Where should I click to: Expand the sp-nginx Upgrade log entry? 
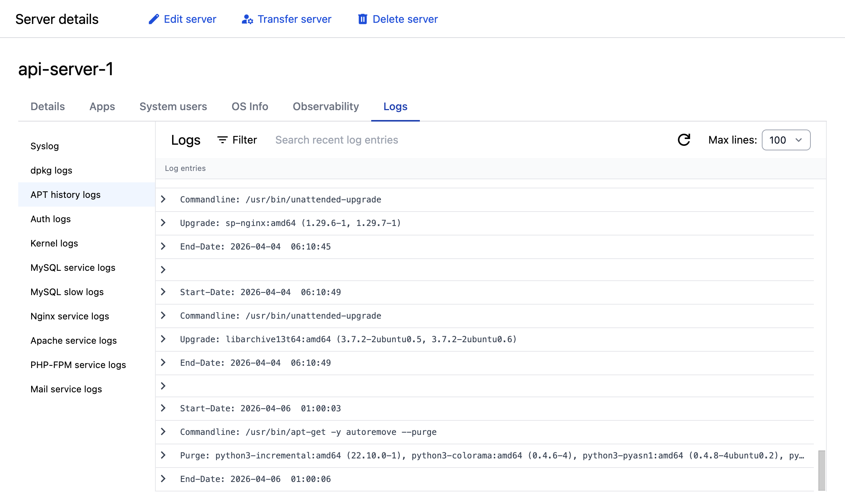click(163, 223)
